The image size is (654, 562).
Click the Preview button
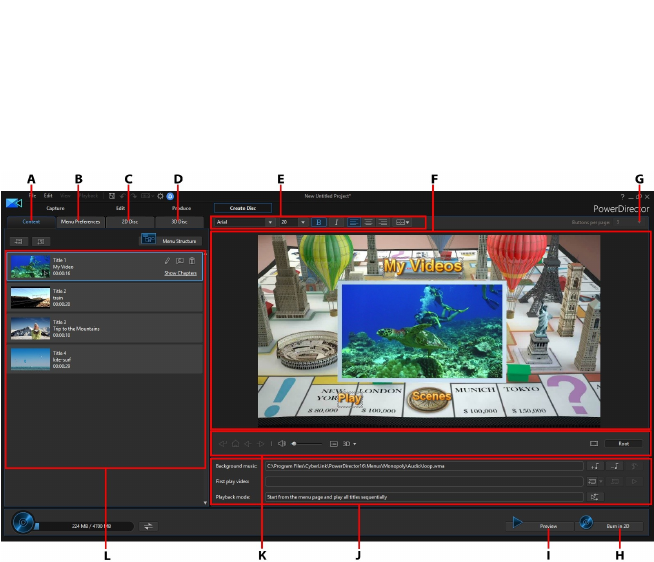pos(539,525)
